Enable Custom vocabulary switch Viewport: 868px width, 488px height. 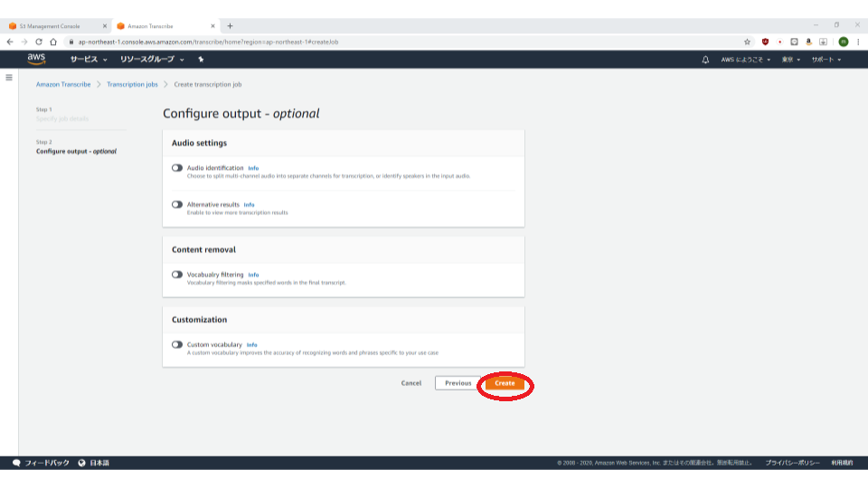177,344
